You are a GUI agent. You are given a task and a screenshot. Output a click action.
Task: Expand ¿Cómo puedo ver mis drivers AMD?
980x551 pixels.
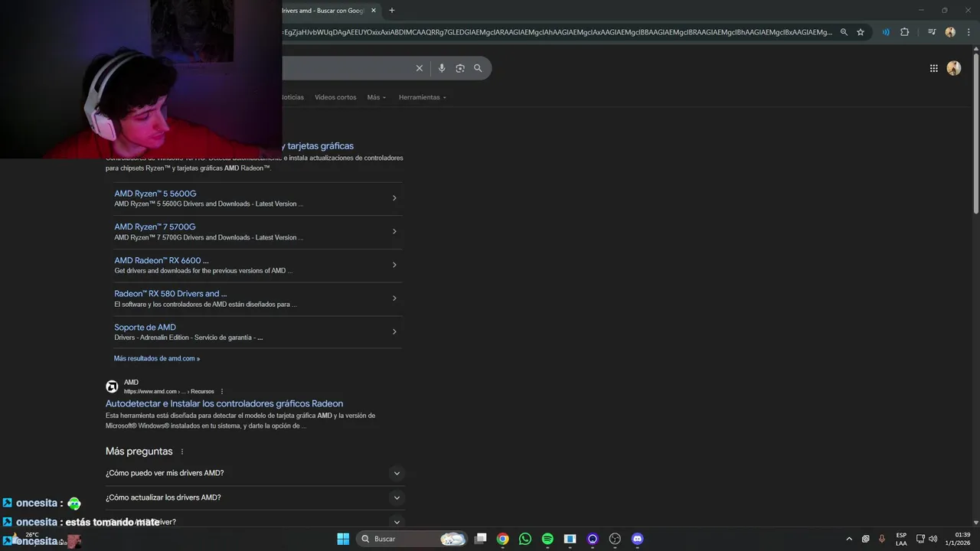[255, 473]
